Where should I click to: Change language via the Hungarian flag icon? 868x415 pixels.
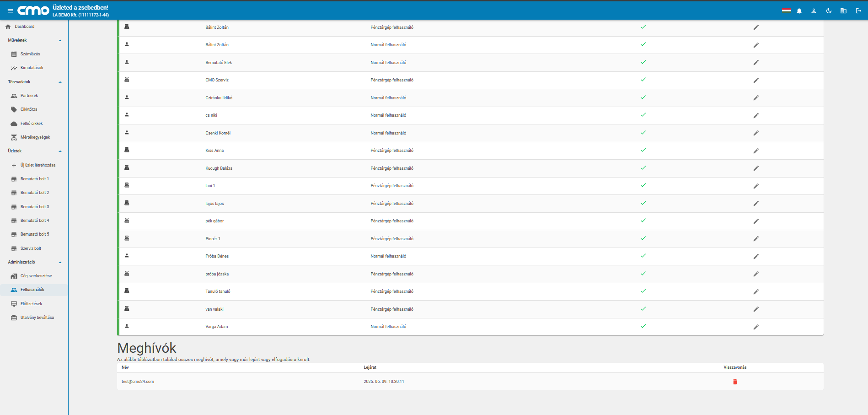(786, 11)
